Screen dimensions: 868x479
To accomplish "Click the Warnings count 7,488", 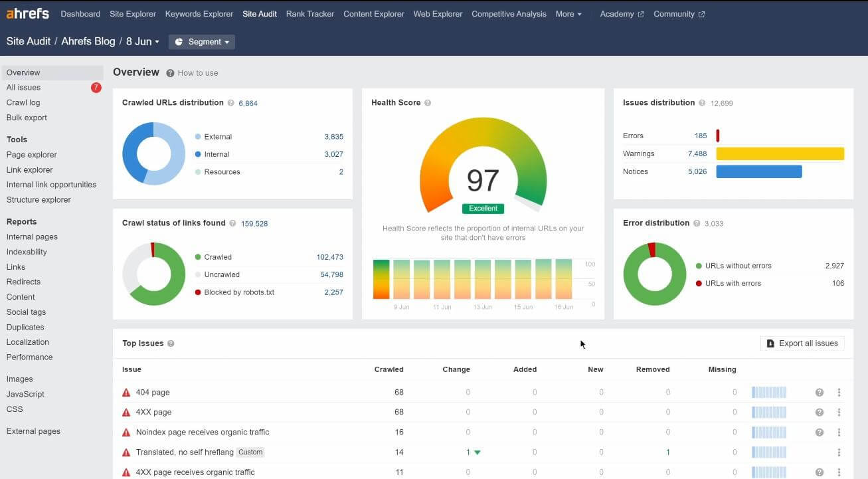I will click(697, 153).
